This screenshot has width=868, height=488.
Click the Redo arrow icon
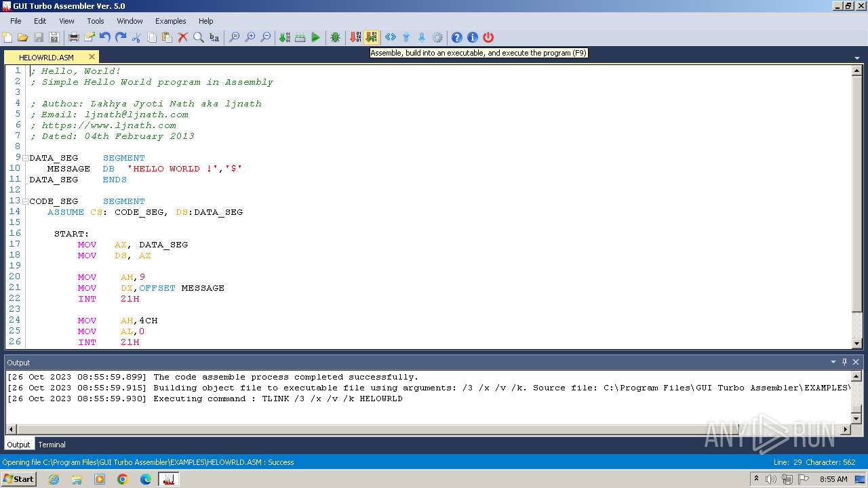coord(121,37)
